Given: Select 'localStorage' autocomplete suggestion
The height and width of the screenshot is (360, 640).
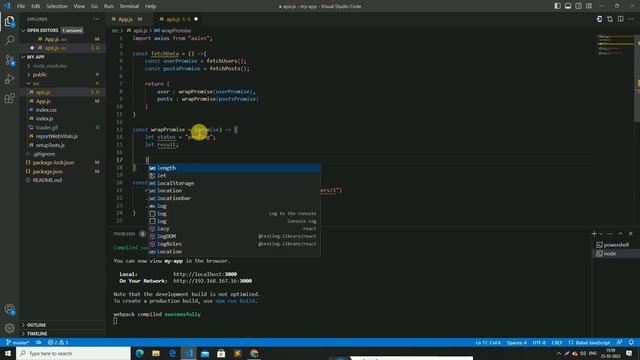Looking at the screenshot, I should tap(234, 183).
